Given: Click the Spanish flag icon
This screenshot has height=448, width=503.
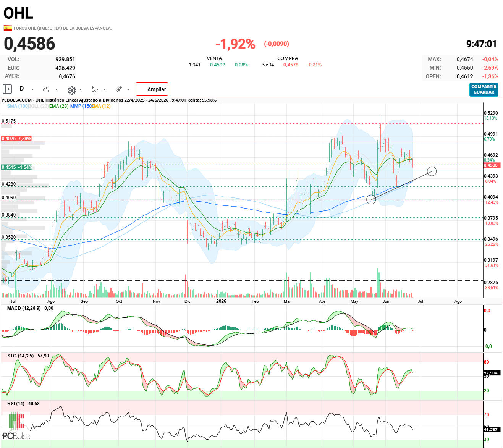Looking at the screenshot, I should tap(8, 28).
